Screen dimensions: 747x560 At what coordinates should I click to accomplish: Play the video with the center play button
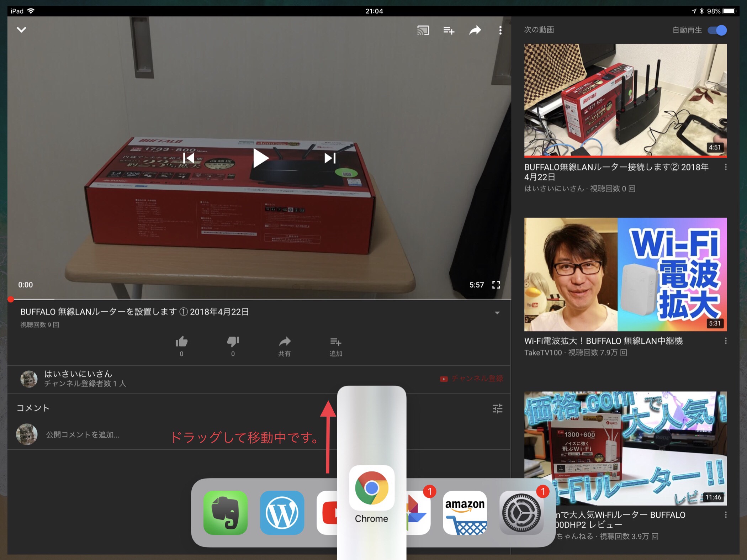point(260,158)
